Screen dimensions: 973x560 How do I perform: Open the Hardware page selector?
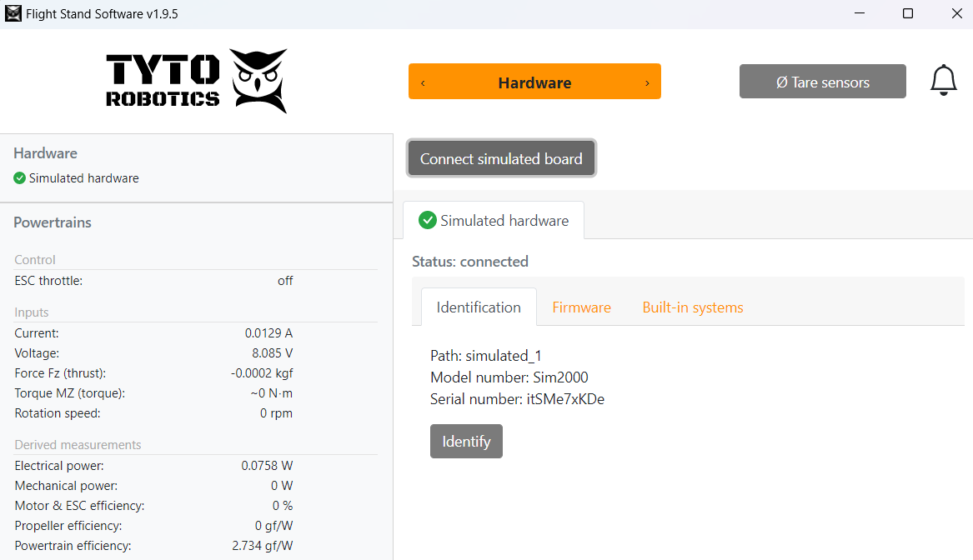pos(534,82)
